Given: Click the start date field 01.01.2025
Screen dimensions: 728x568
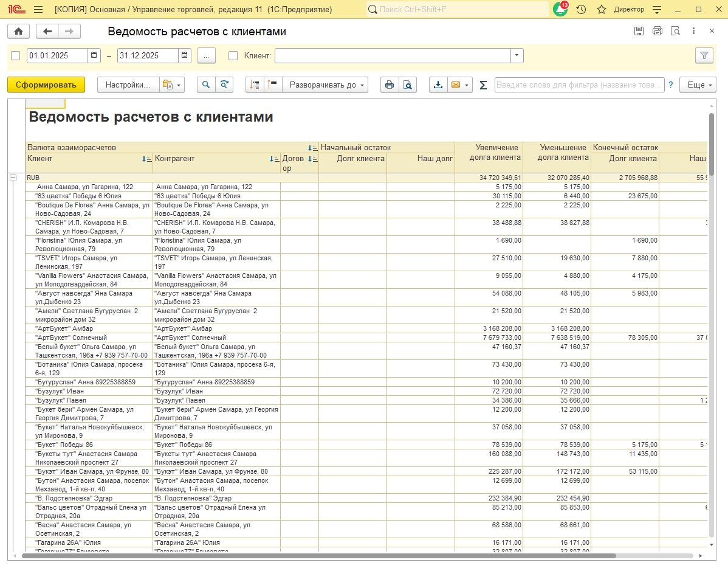Looking at the screenshot, I should click(57, 55).
